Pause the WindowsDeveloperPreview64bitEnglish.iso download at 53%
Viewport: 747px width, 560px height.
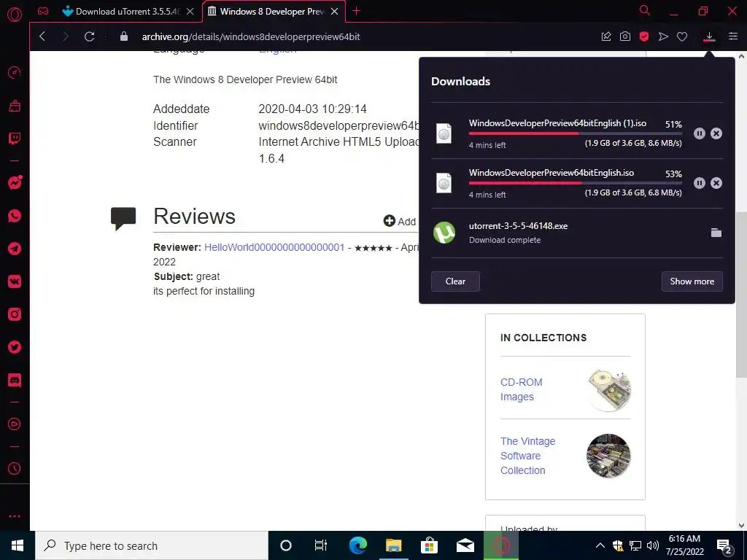pos(700,183)
